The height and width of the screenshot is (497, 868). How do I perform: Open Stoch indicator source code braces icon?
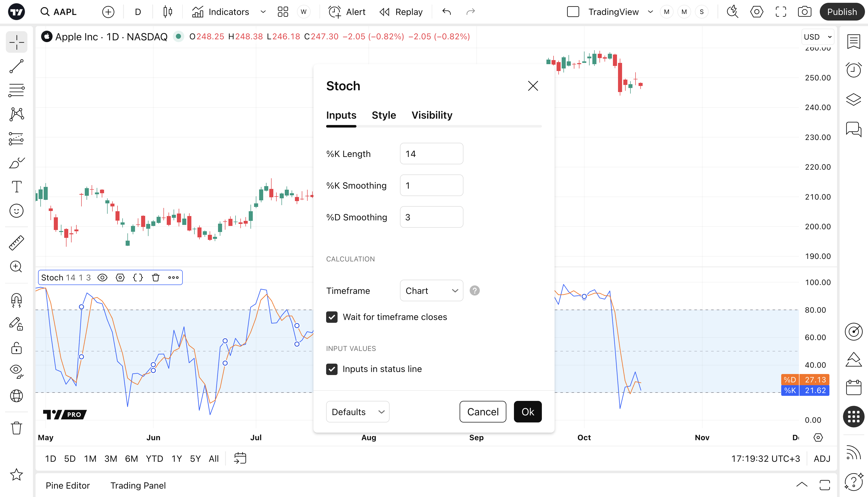click(x=138, y=277)
